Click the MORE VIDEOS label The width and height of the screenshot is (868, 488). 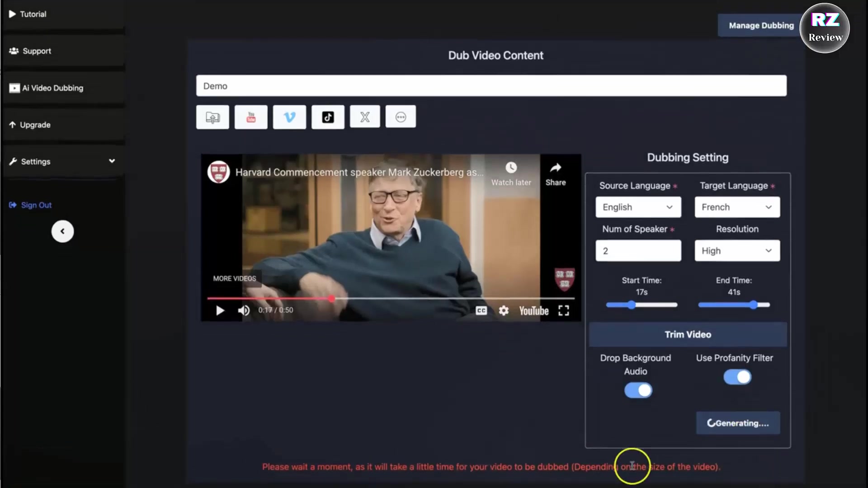coord(235,278)
